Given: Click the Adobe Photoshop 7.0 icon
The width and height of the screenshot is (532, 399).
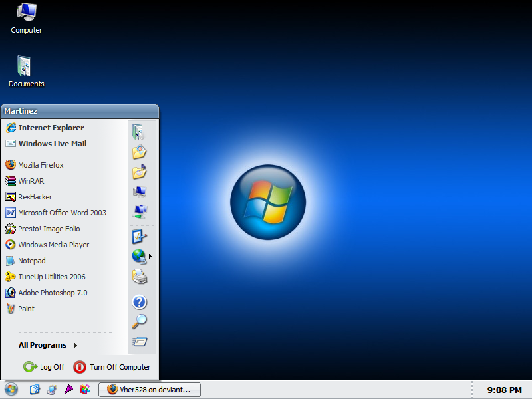Looking at the screenshot, I should (x=11, y=293).
